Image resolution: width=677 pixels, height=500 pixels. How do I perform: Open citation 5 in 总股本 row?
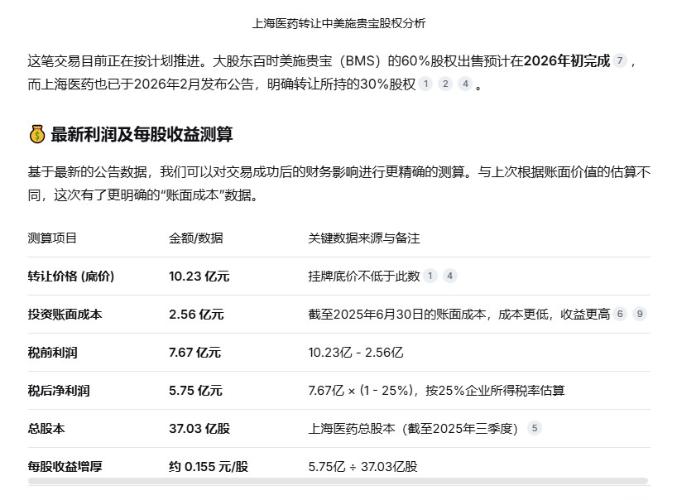pyautogui.click(x=535, y=428)
